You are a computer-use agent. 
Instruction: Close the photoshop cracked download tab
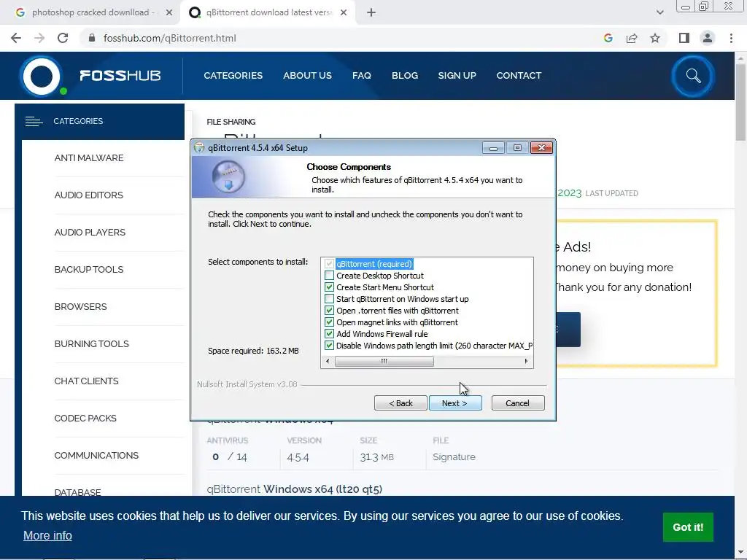click(169, 12)
